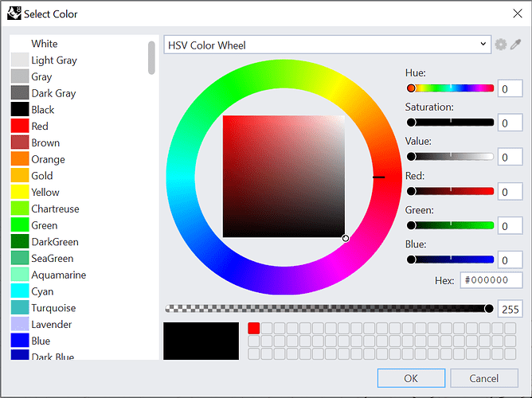
Task: Focus the Hue value field
Action: click(510, 88)
